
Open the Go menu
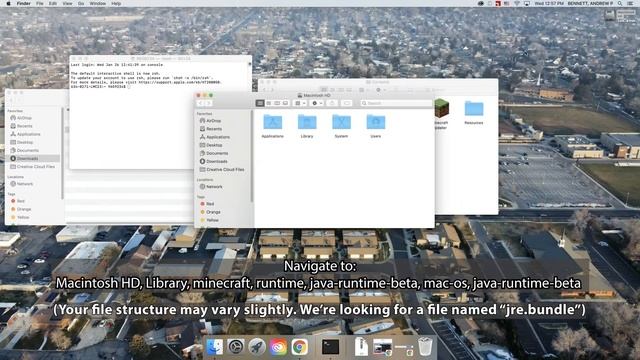[81, 3]
